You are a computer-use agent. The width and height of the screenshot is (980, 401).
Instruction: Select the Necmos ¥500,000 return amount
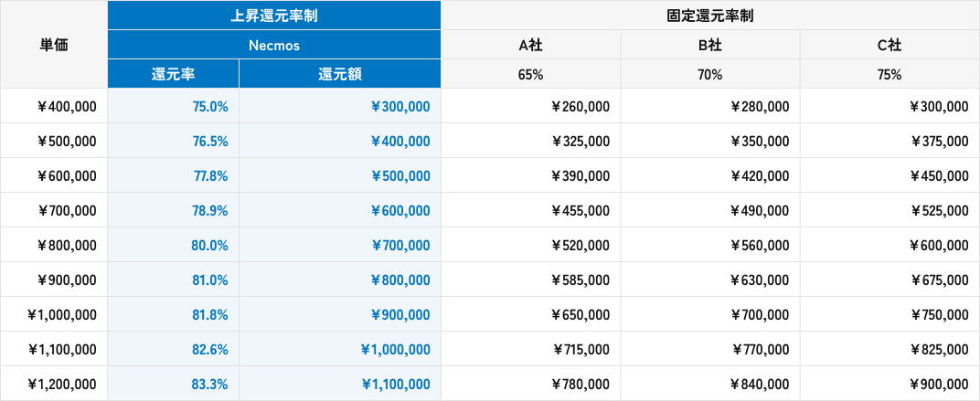400,176
